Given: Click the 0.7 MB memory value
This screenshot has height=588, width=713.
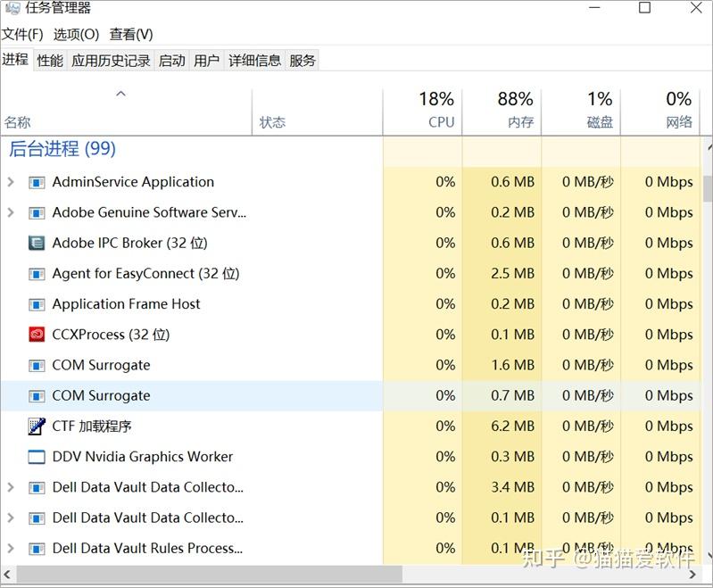Looking at the screenshot, I should click(x=512, y=395).
